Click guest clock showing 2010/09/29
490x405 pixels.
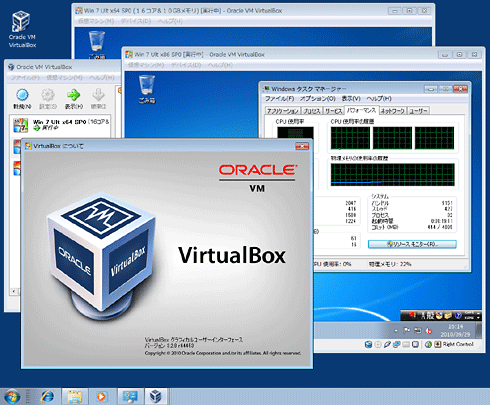(455, 330)
